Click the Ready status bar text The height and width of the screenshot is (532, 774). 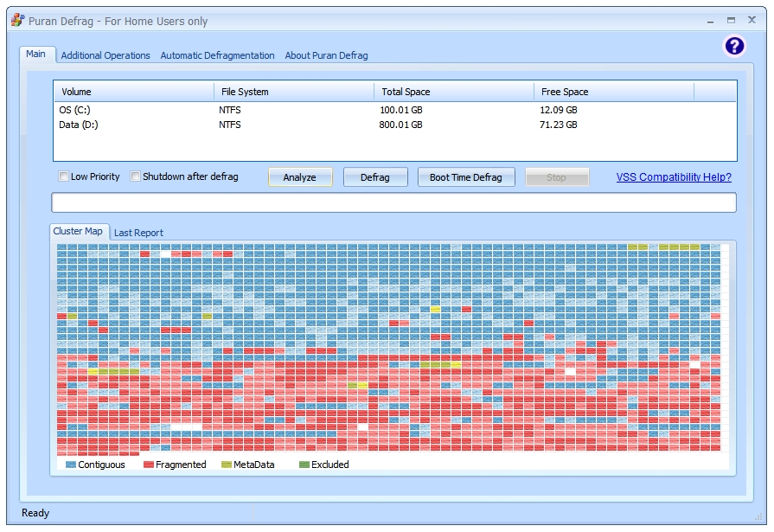(35, 513)
